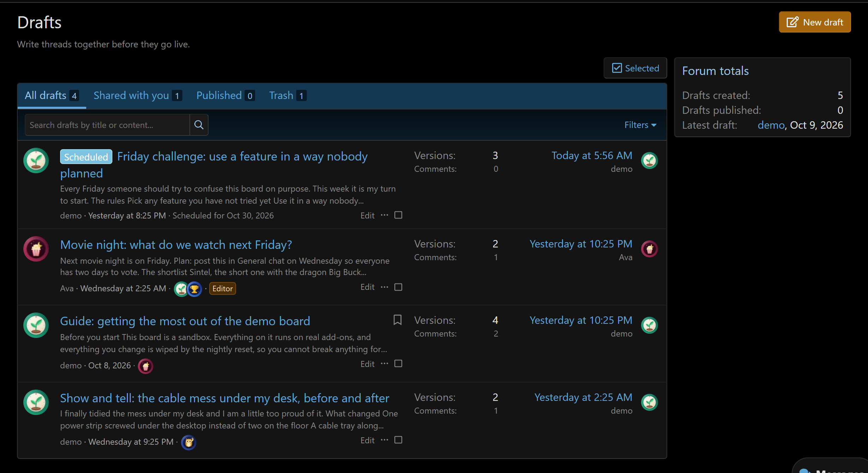Expand the Filters dropdown
Image resolution: width=868 pixels, height=473 pixels.
tap(640, 125)
